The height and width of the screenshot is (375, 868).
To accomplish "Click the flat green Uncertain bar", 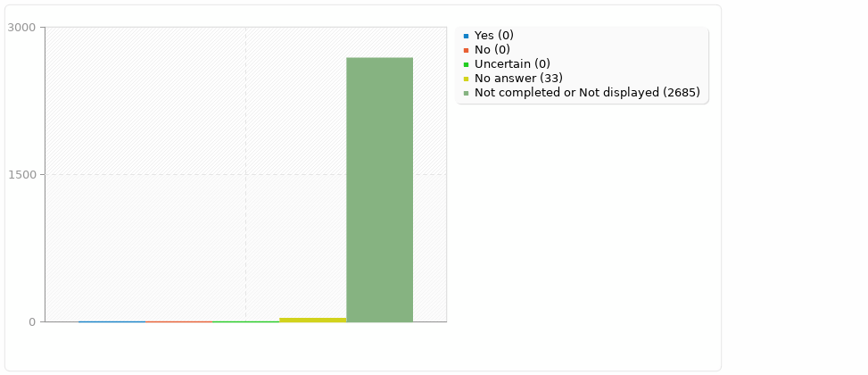I will (x=245, y=321).
